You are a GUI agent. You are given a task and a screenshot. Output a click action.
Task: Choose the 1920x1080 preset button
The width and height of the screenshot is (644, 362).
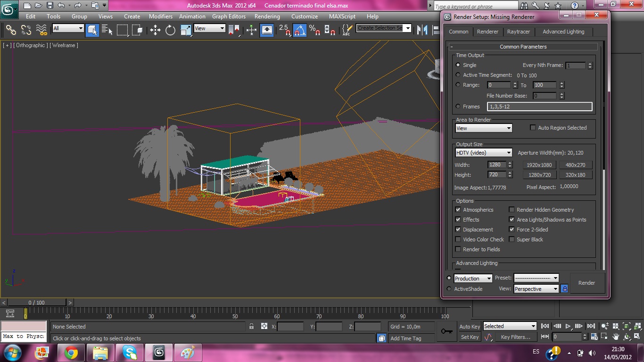coord(539,165)
